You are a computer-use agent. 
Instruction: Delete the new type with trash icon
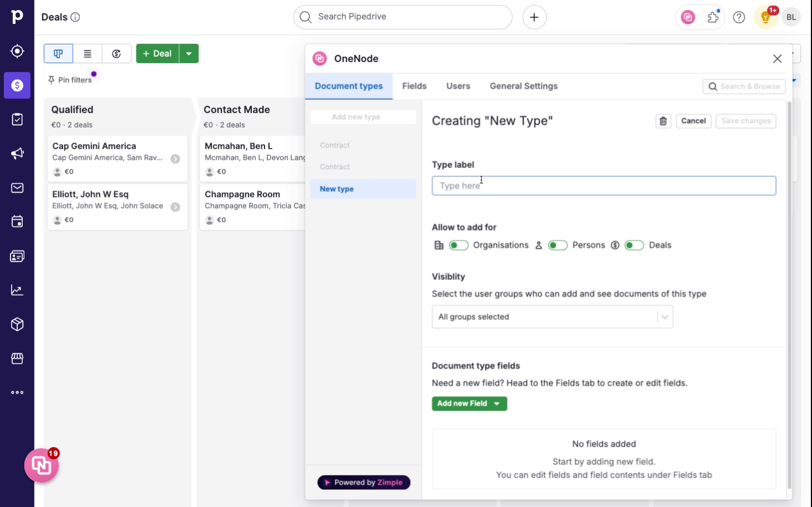[663, 121]
